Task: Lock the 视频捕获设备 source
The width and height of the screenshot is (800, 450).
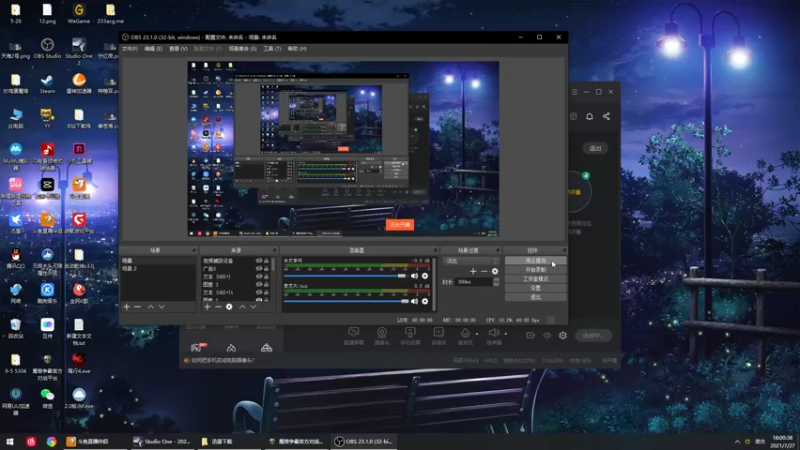Action: point(266,261)
